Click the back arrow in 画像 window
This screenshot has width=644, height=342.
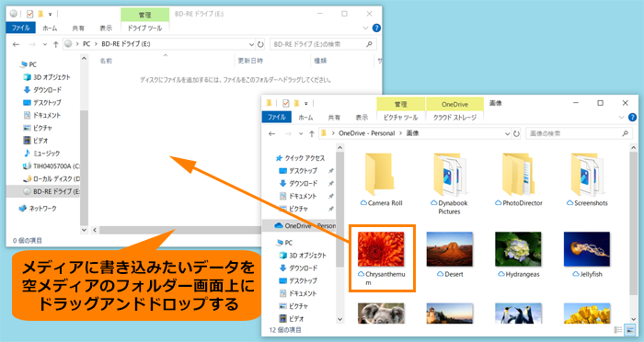272,134
